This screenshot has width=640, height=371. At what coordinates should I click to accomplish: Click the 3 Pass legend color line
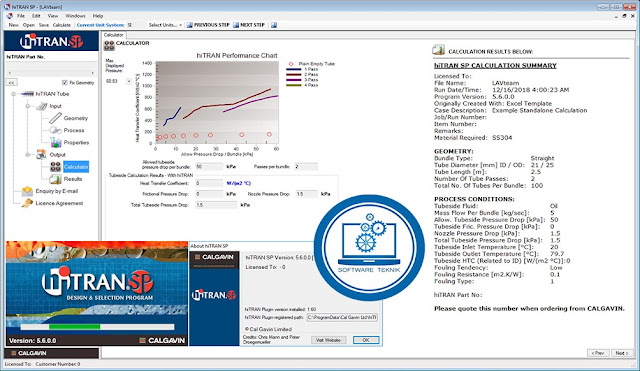[294, 80]
